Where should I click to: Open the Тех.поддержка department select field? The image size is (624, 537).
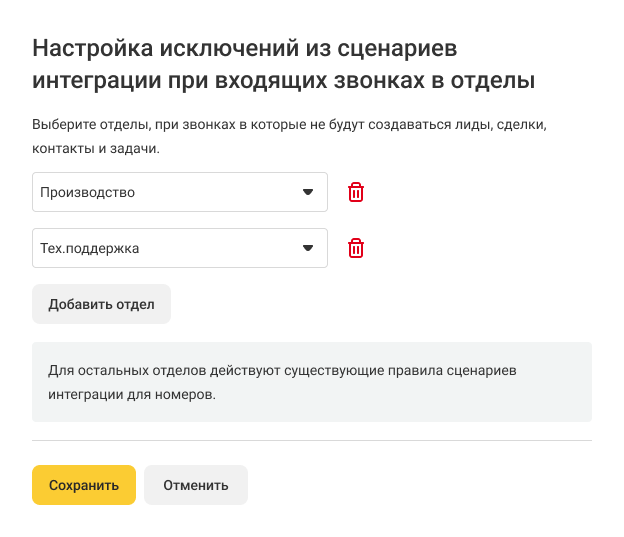coord(180,248)
